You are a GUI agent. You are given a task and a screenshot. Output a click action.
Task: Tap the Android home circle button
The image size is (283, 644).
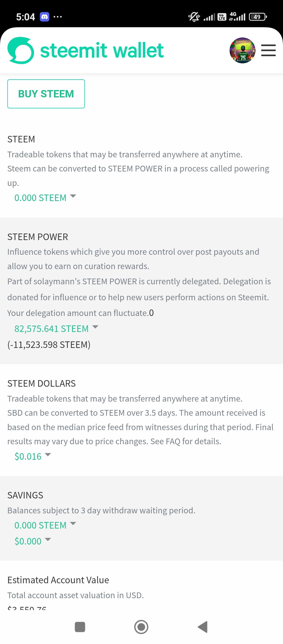click(141, 627)
